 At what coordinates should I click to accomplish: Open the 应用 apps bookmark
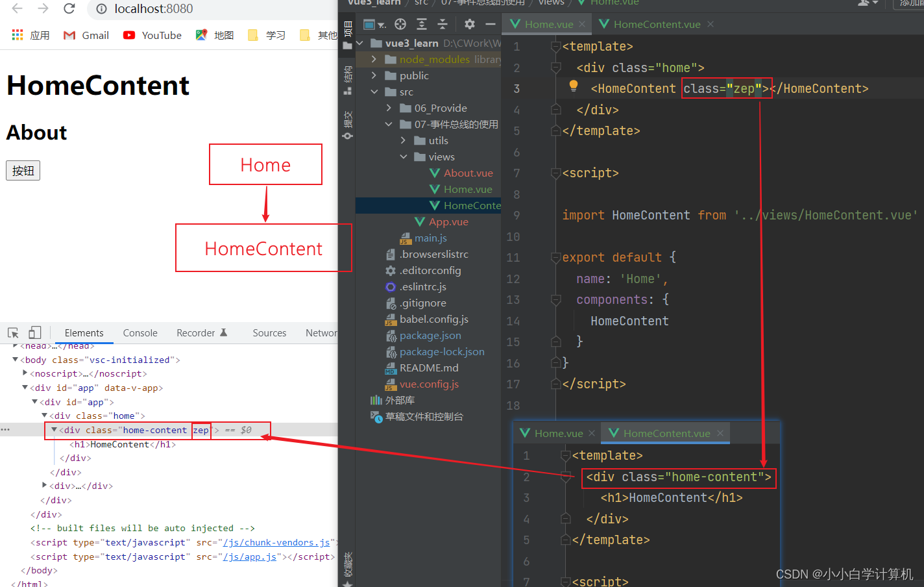tap(30, 35)
